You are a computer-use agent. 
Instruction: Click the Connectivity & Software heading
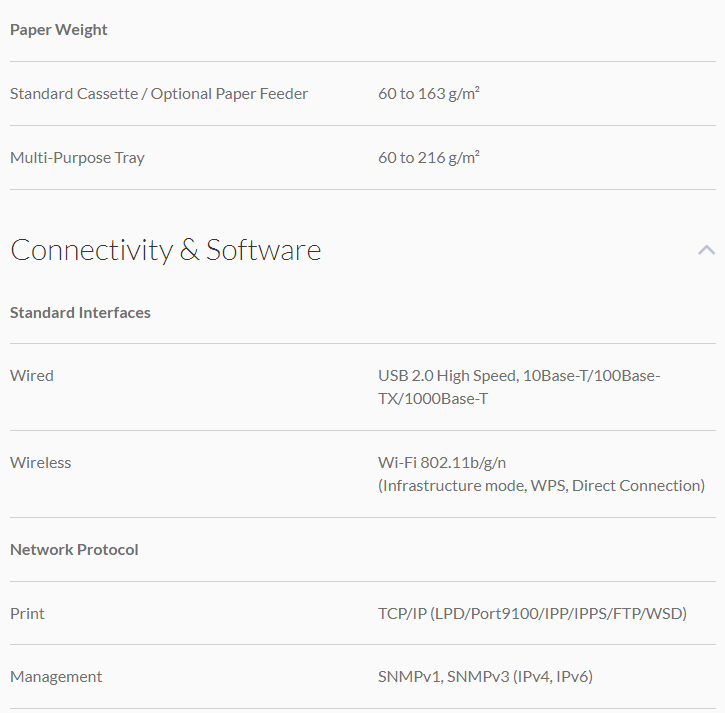[x=166, y=250]
